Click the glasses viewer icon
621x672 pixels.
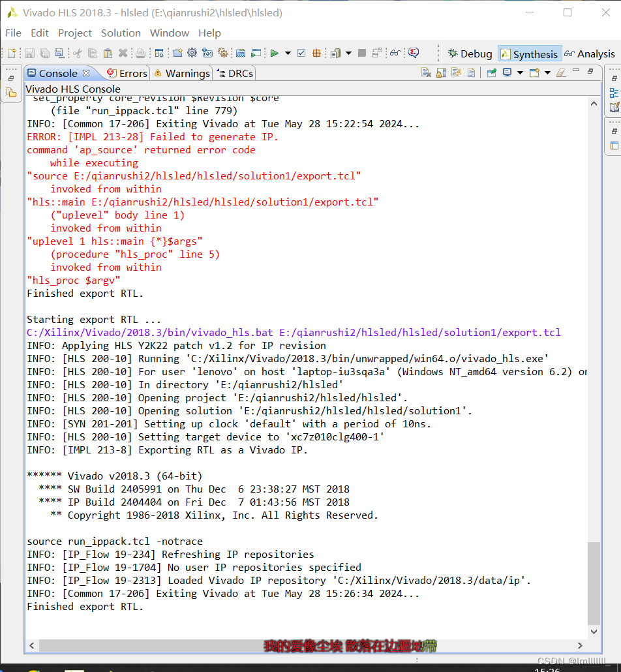[x=395, y=53]
